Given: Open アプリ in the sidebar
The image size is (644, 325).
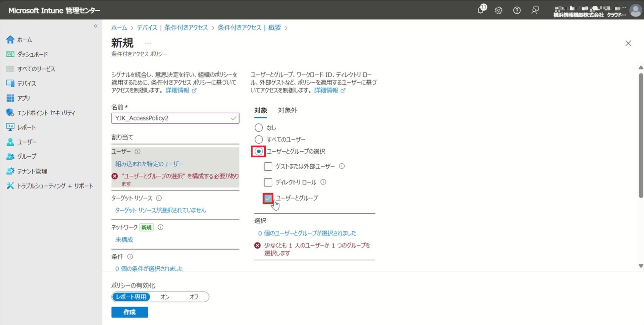Looking at the screenshot, I should pos(23,98).
